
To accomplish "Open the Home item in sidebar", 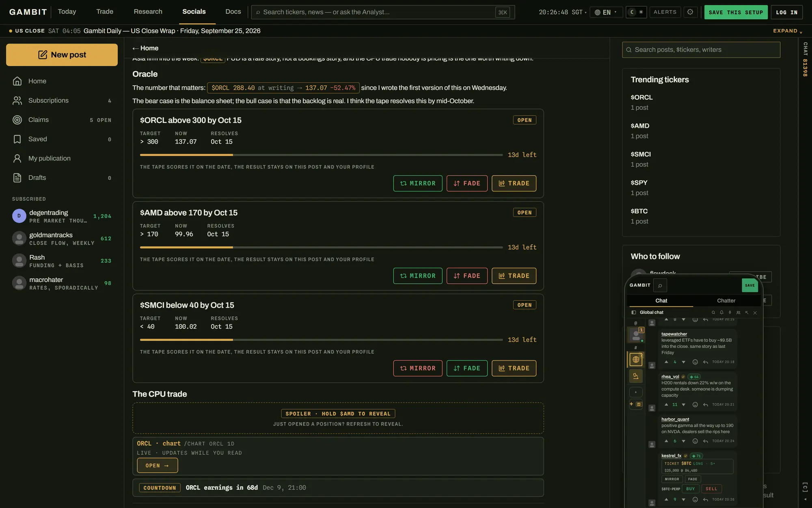I will pyautogui.click(x=62, y=81).
